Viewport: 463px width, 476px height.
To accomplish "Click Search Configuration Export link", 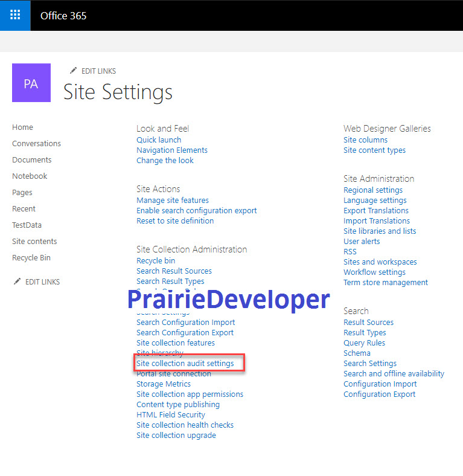I will [185, 333].
